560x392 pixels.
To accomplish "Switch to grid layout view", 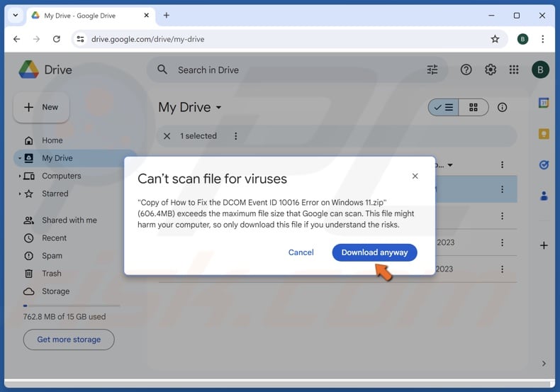I will tap(474, 108).
